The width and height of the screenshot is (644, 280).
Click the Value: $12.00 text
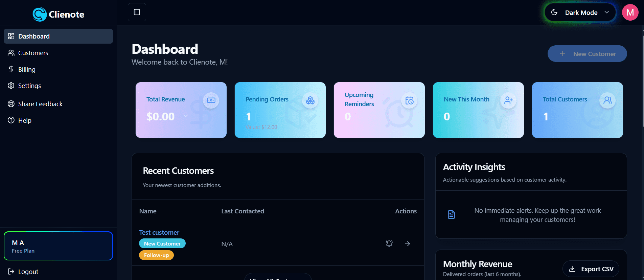pos(261,127)
